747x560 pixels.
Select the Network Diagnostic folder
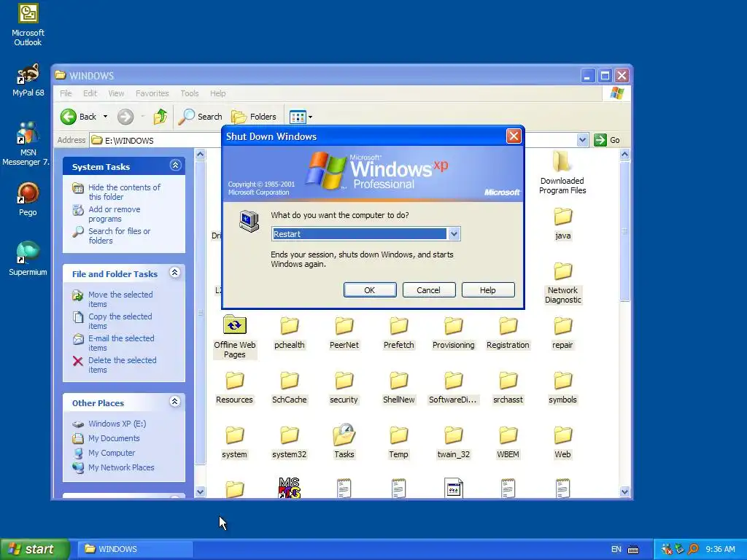(562, 283)
